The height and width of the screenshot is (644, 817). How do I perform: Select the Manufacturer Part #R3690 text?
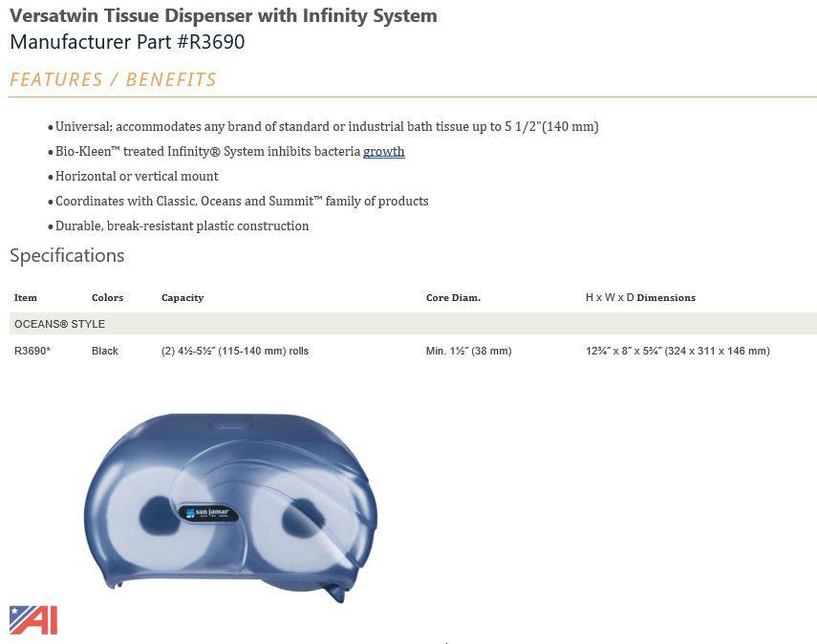tap(127, 42)
